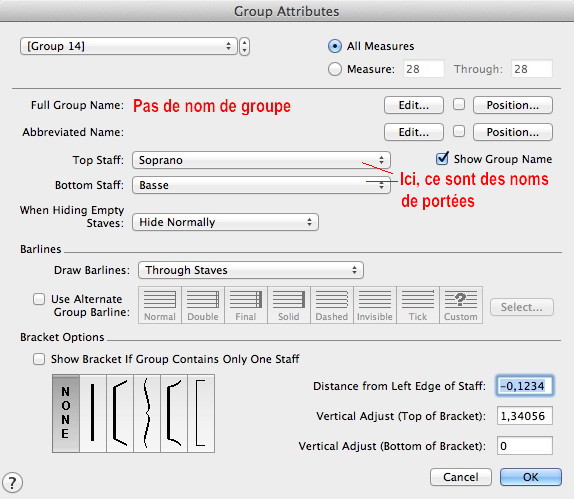Screen dimensions: 574x499
Task: Click Edit for Full Group Name
Action: pos(414,105)
